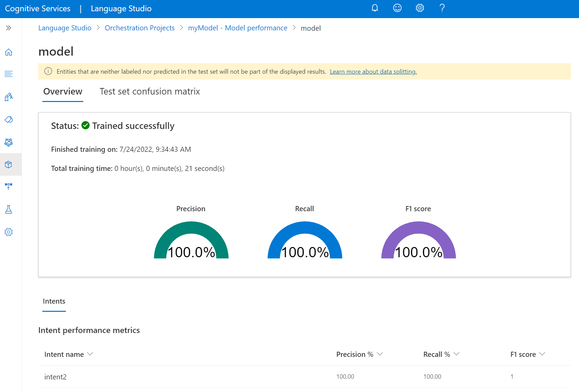Click the help question mark icon
Viewport: 579px width, 392px height.
coord(442,8)
